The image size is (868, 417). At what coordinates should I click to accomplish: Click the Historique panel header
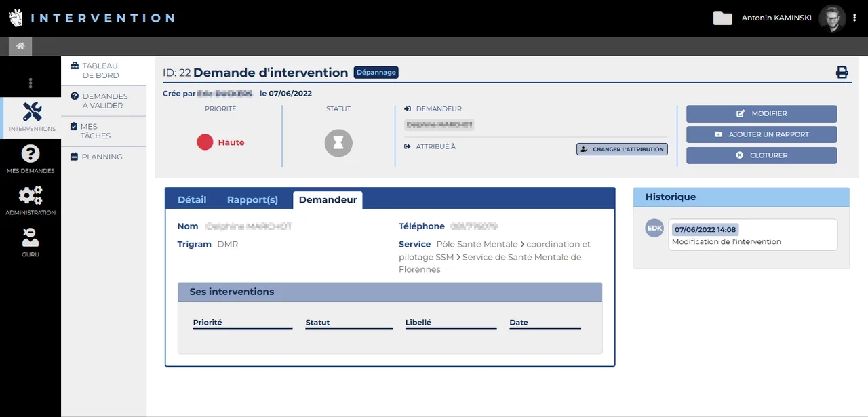741,197
